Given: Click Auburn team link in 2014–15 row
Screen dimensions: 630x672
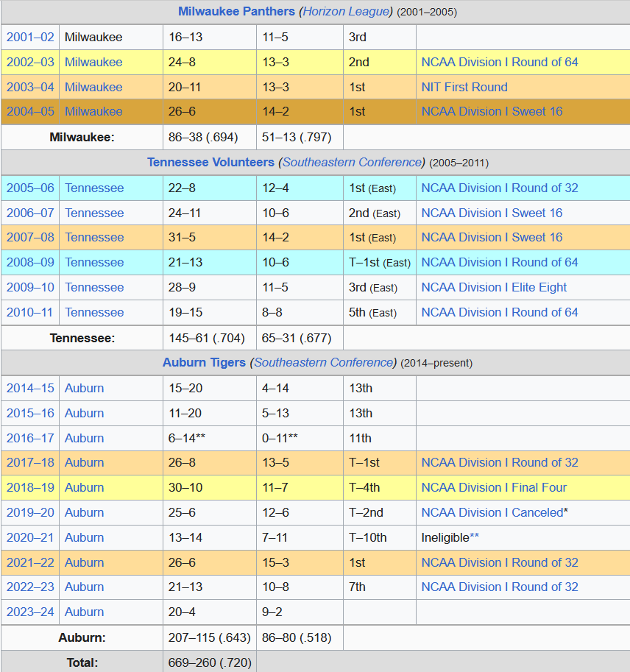Looking at the screenshot, I should pos(85,389).
